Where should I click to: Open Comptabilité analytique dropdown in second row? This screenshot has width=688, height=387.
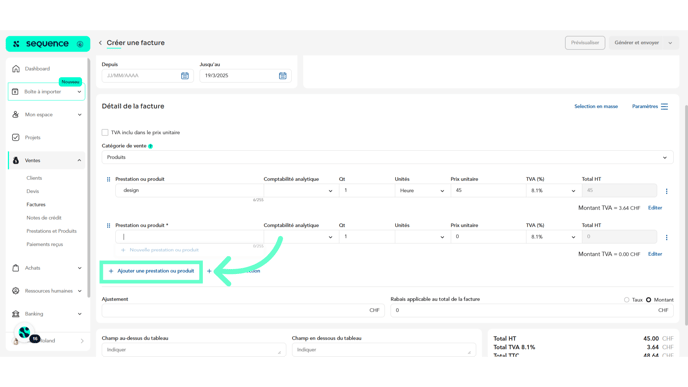click(301, 236)
